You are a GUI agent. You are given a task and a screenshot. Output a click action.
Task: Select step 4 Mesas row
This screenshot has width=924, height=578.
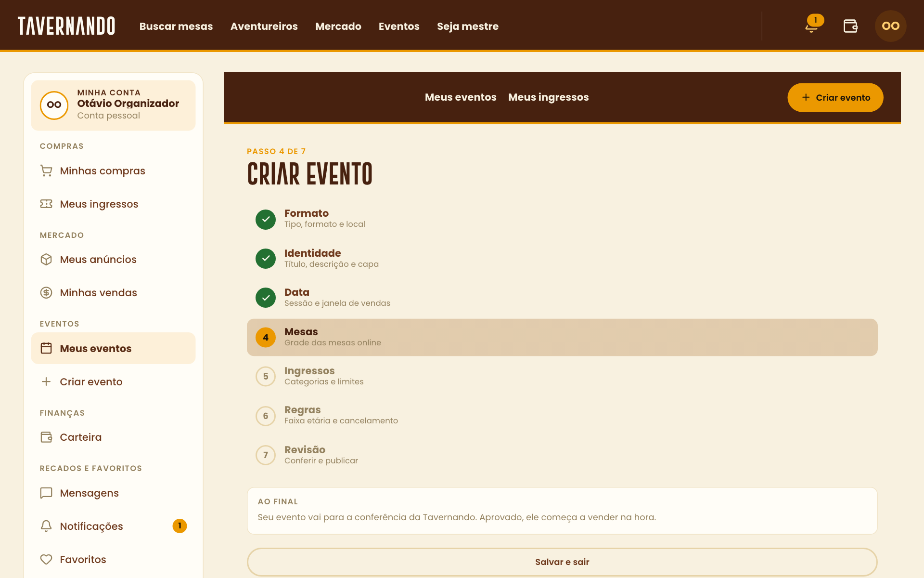(x=562, y=337)
